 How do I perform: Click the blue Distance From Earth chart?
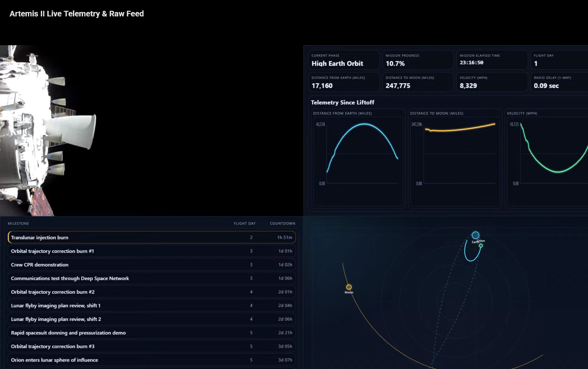(358, 158)
